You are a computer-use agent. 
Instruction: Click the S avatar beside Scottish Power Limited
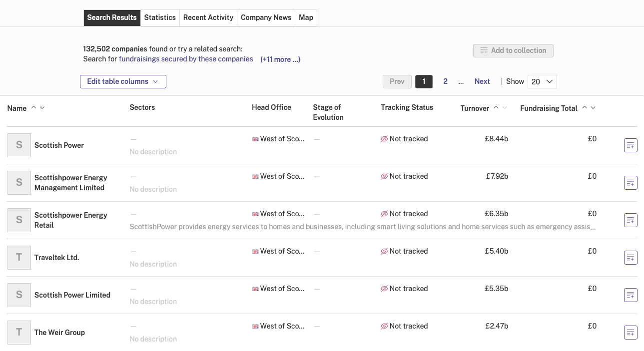19,295
